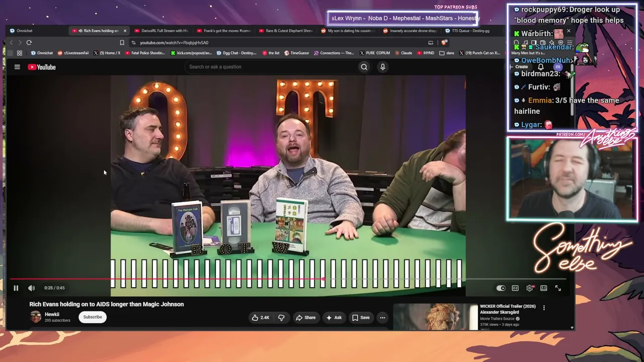The height and width of the screenshot is (362, 644).
Task: Open options menu for WICKER trailer suggestion
Action: click(x=544, y=308)
